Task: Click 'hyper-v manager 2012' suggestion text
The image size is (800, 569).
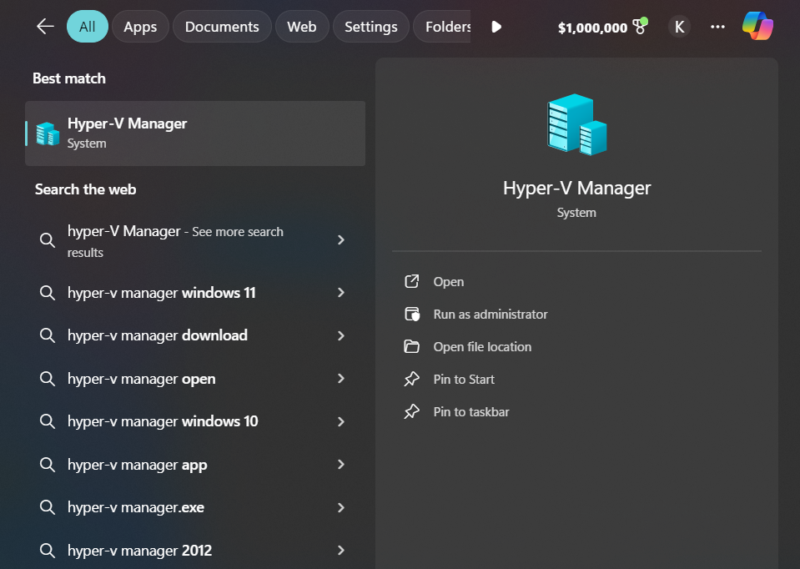Action: (x=139, y=551)
